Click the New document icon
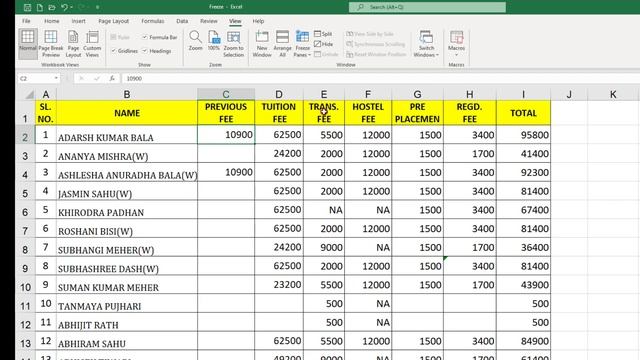 40,7
